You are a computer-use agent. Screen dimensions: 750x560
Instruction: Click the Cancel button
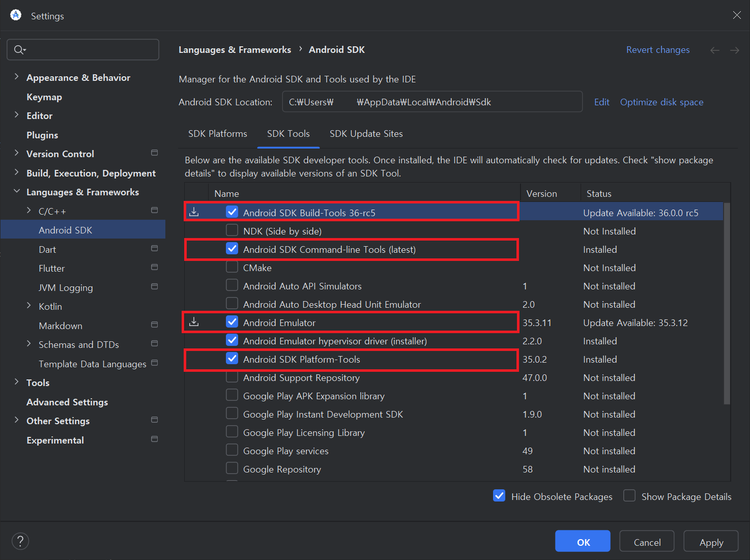647,541
